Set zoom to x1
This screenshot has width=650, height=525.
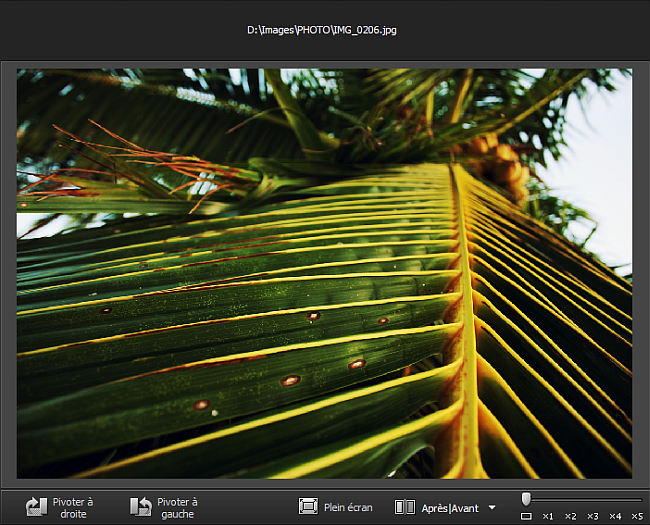(548, 516)
